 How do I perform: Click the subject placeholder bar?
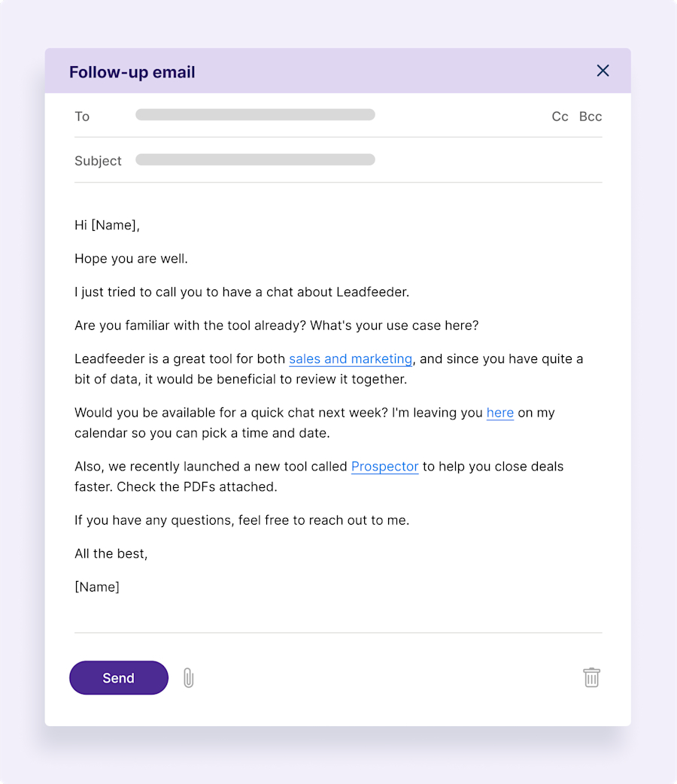click(x=255, y=159)
